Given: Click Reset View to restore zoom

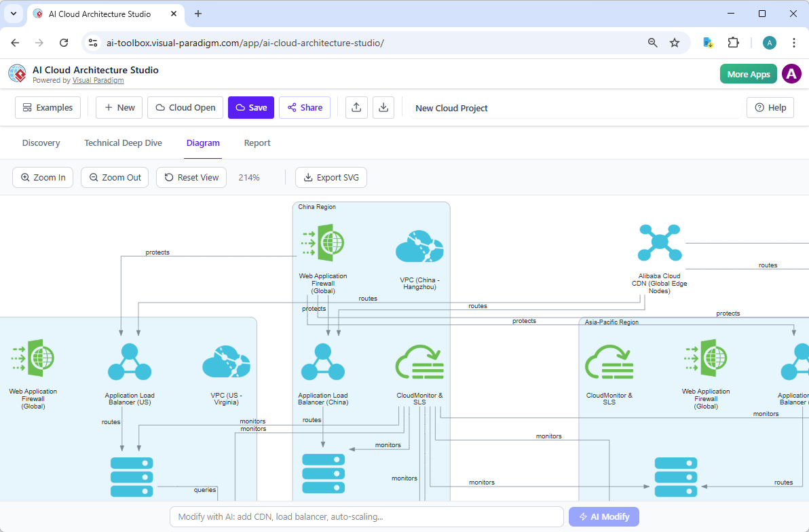Looking at the screenshot, I should 191,177.
